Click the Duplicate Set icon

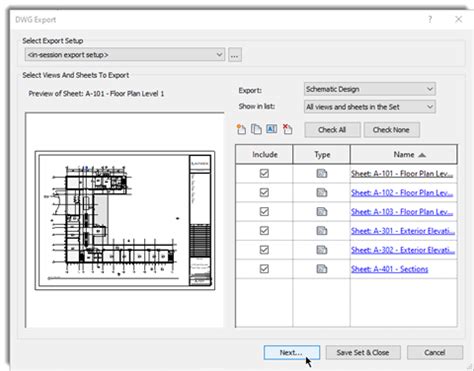(x=256, y=129)
